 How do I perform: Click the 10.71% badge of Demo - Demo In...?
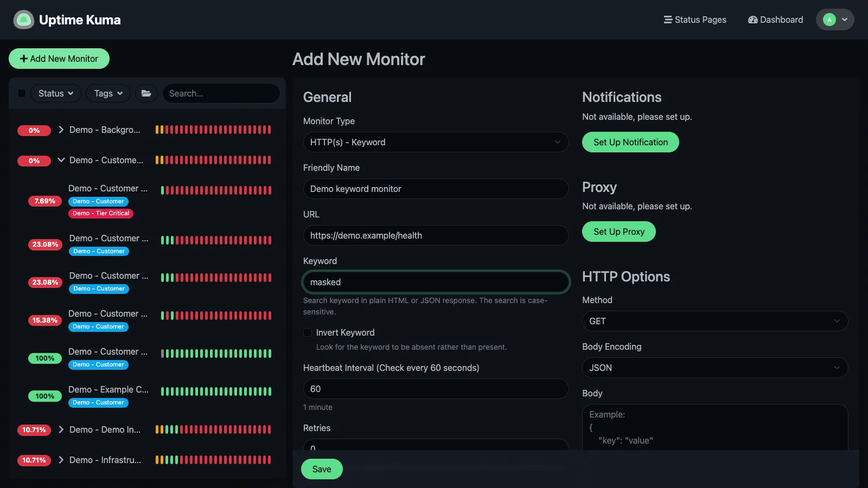pos(34,430)
